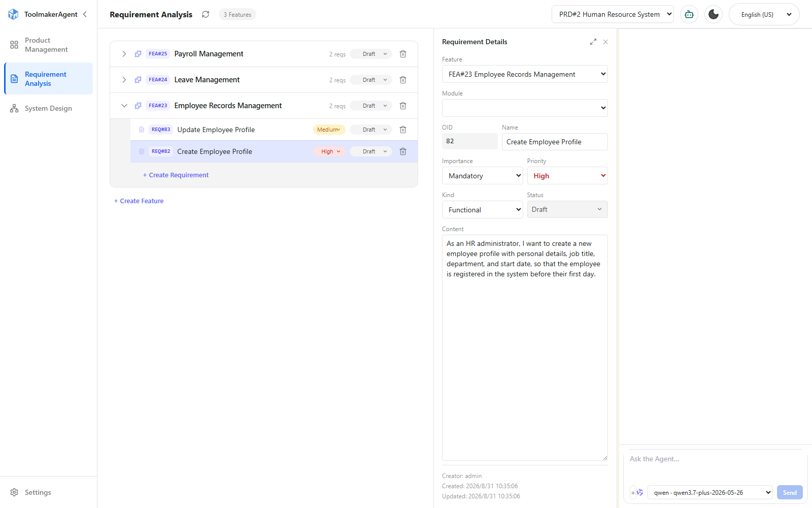Delete the Create Employee Profile requirement
This screenshot has width=812, height=508.
point(403,151)
